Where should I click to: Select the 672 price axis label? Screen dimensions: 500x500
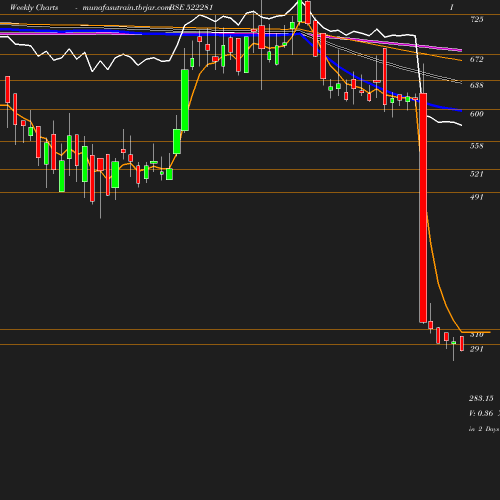pos(477,59)
